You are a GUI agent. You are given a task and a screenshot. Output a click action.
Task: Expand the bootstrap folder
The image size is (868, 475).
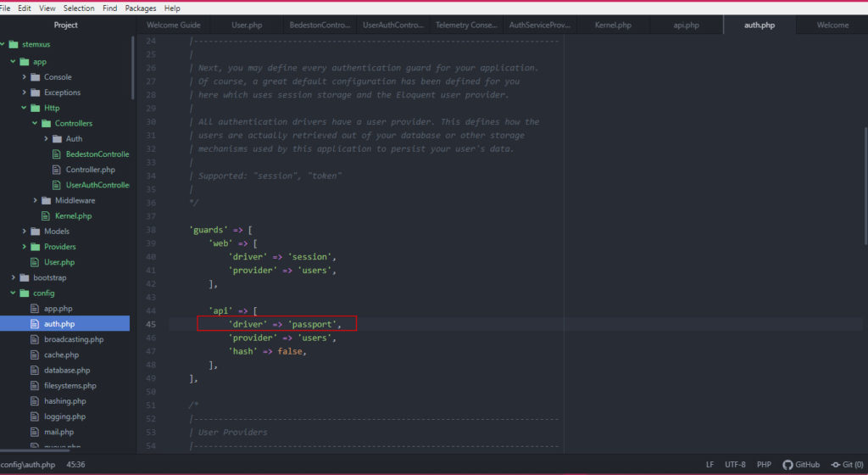point(14,278)
